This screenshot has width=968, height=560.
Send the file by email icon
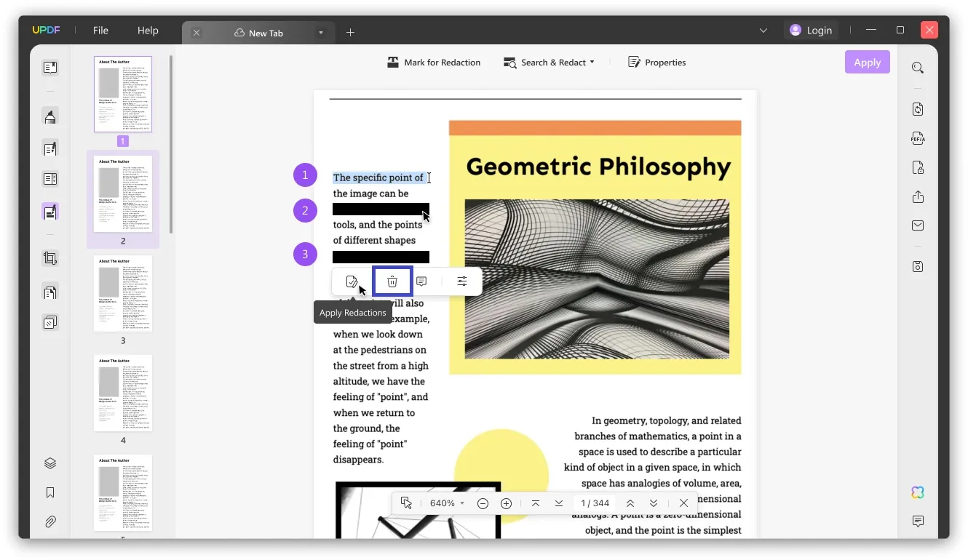click(918, 225)
